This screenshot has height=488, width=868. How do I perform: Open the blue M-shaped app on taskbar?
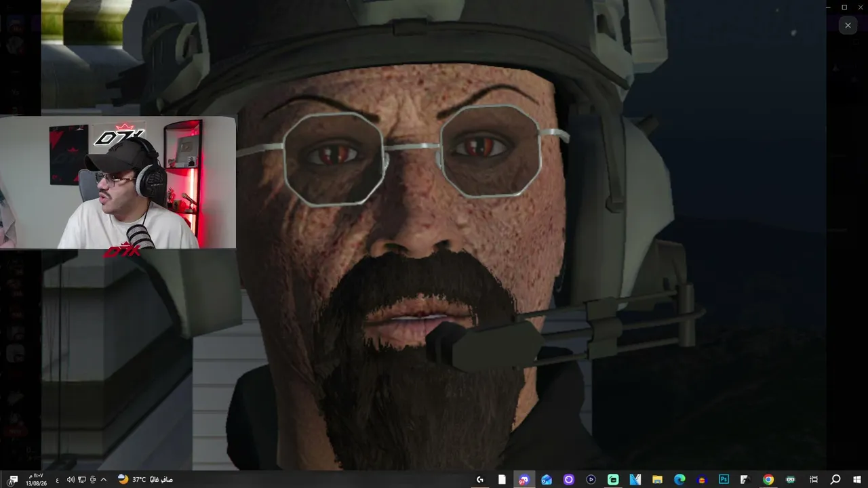coord(635,480)
